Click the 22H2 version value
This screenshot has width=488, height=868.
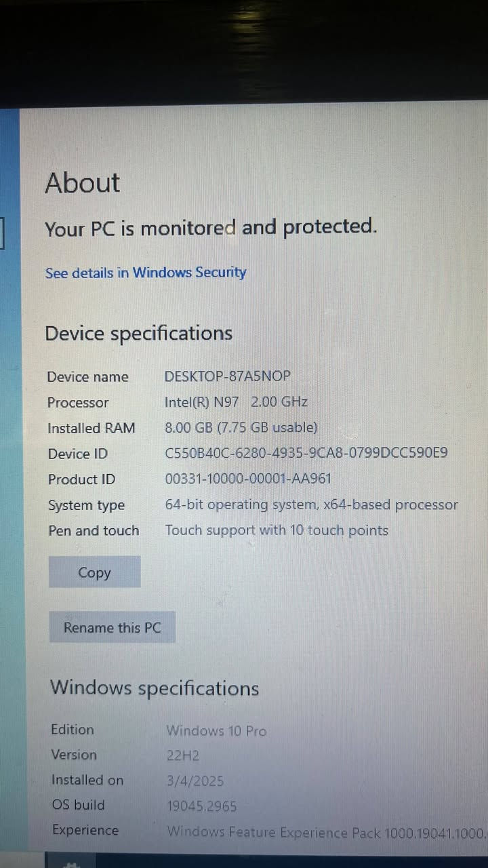pos(183,755)
